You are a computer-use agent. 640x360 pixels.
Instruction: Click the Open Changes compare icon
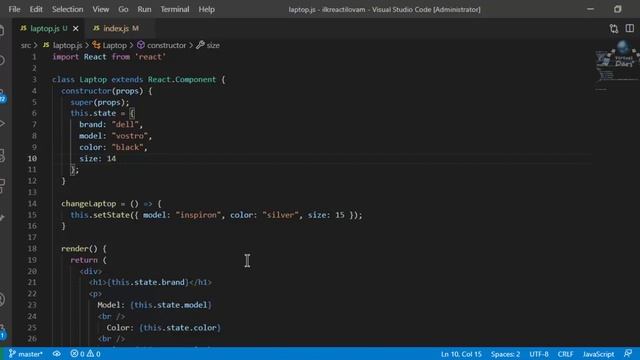pyautogui.click(x=613, y=29)
